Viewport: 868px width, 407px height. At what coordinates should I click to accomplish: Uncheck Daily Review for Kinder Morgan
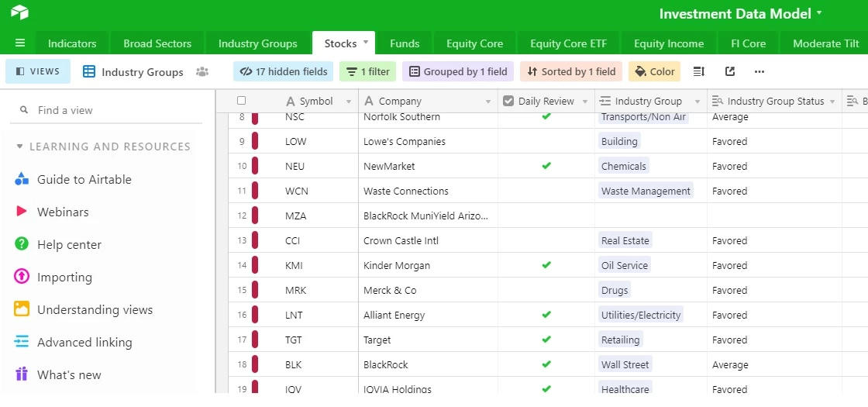point(546,264)
